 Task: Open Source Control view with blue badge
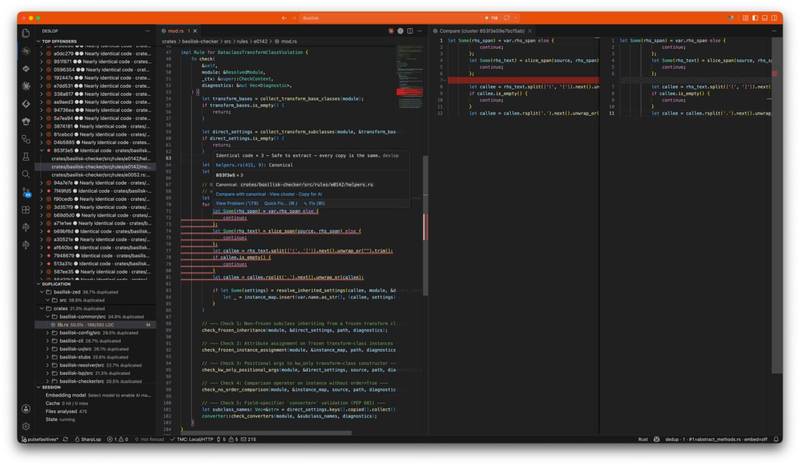(26, 192)
